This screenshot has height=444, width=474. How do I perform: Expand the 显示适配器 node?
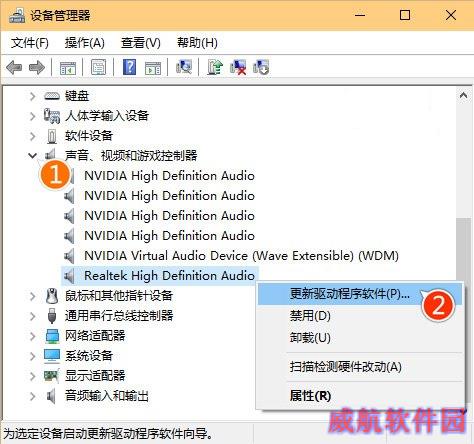point(32,376)
